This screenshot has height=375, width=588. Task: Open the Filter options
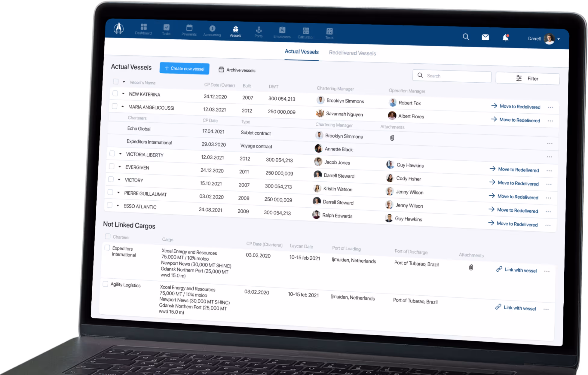(528, 78)
